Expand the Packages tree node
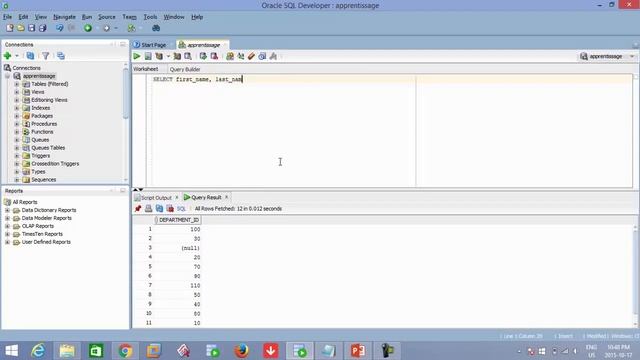Image resolution: width=640 pixels, height=360 pixels. (17, 116)
